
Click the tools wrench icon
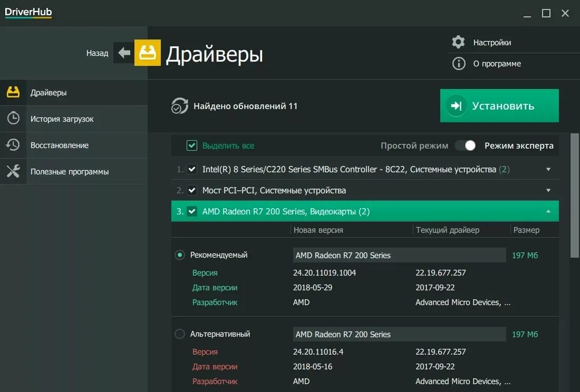[x=13, y=171]
